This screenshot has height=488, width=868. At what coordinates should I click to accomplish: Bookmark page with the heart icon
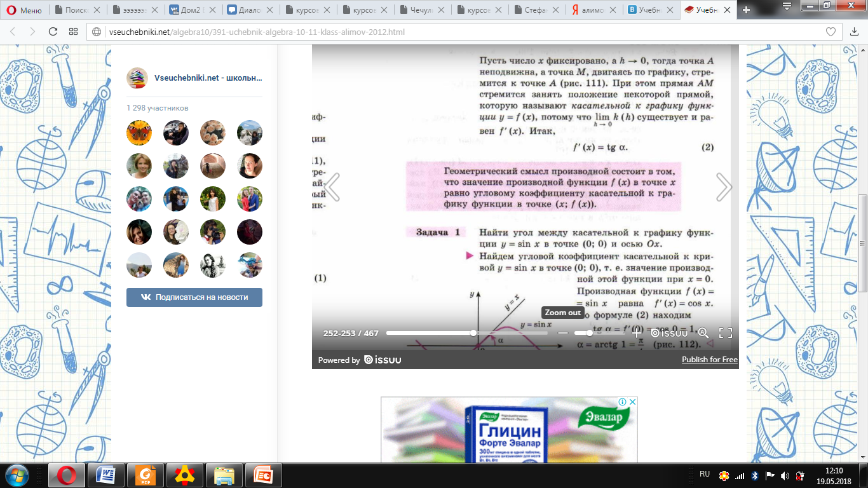tap(830, 32)
